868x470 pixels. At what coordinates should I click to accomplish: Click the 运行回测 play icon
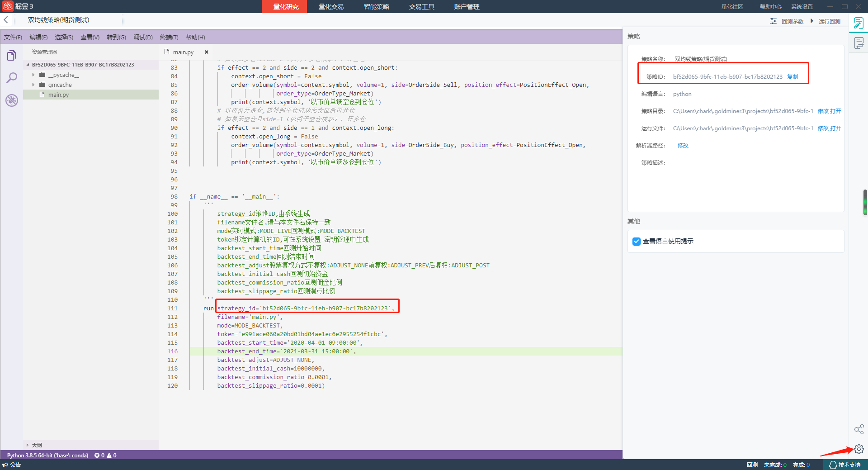coord(812,21)
